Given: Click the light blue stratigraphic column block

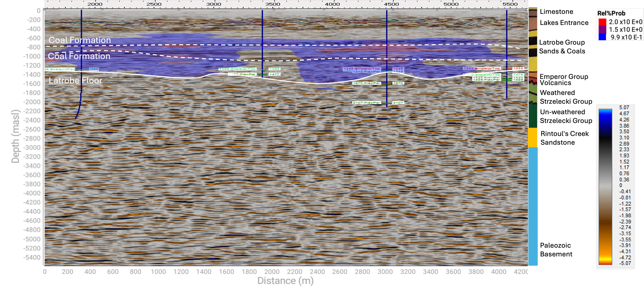Looking at the screenshot, I should pyautogui.click(x=533, y=206).
